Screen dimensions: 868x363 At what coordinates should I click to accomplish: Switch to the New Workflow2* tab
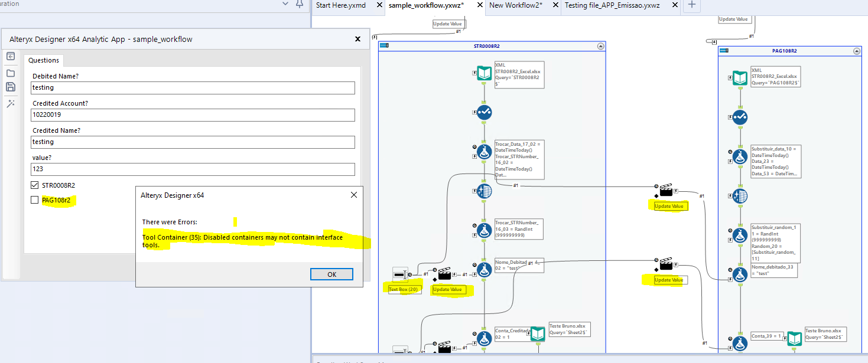516,5
